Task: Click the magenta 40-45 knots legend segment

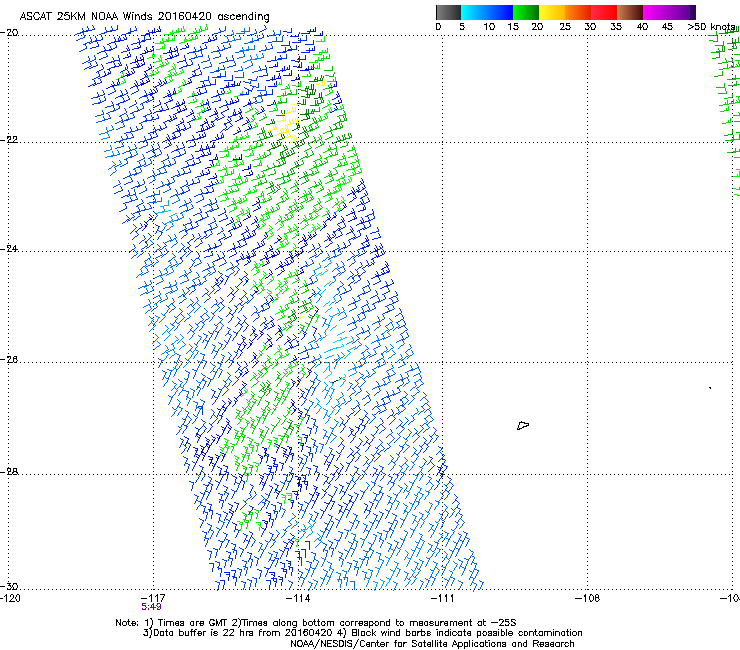Action: tap(656, 12)
